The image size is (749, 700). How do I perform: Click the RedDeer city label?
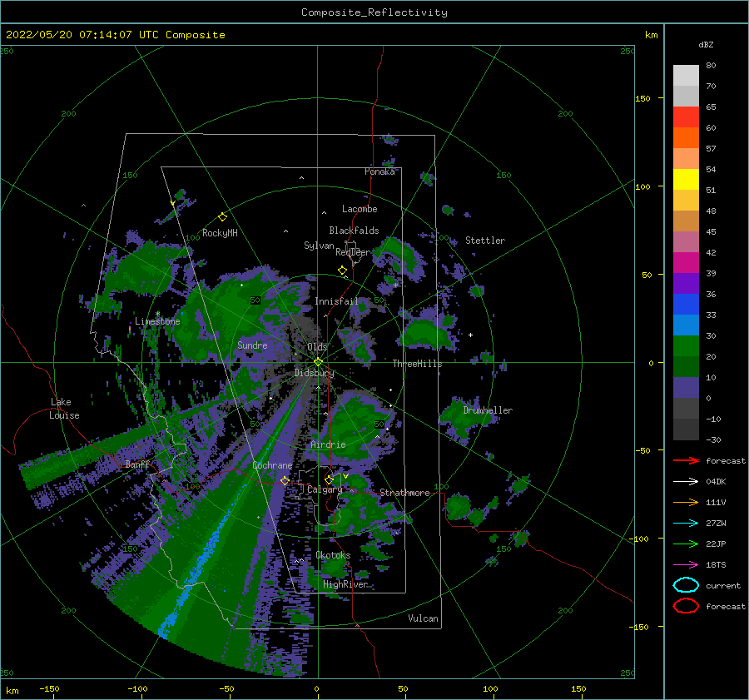tap(353, 252)
